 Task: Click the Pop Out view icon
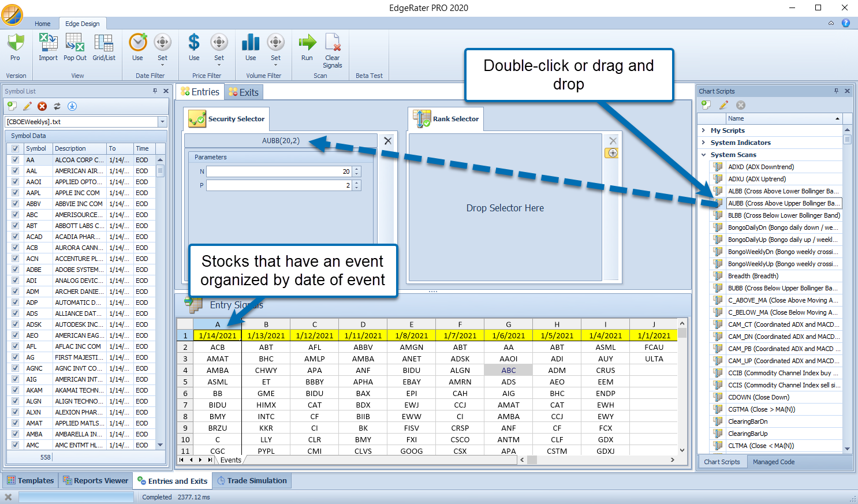click(75, 42)
